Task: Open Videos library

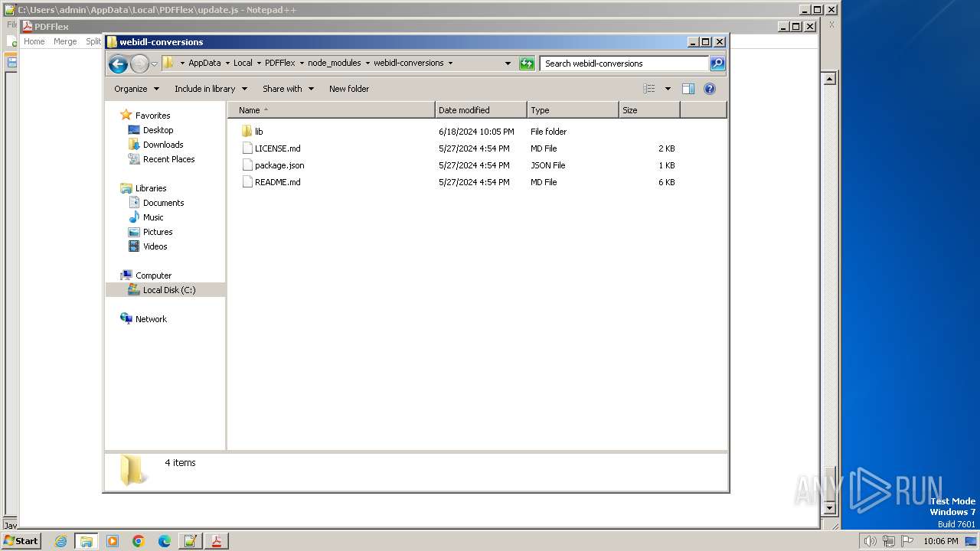Action: [x=155, y=246]
